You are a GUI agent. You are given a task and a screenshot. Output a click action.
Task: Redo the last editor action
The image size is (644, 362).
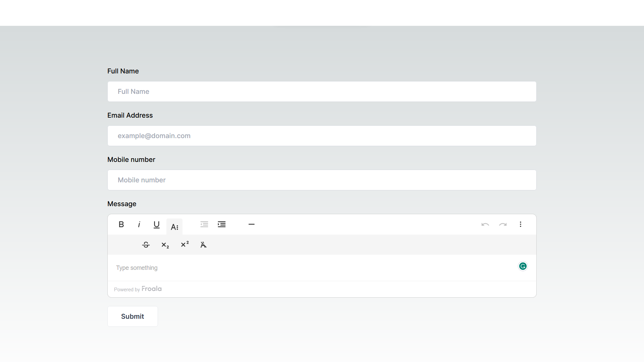pyautogui.click(x=503, y=225)
